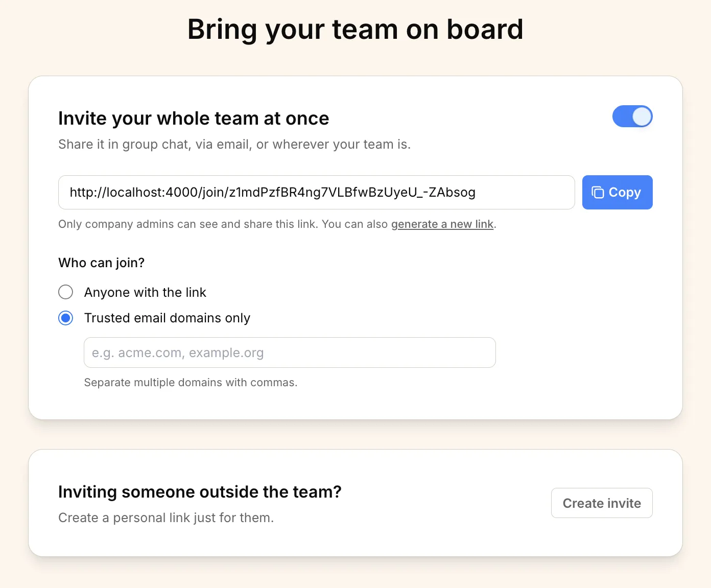The height and width of the screenshot is (588, 711).
Task: Click the copy icon inside the Copy button
Action: click(599, 192)
